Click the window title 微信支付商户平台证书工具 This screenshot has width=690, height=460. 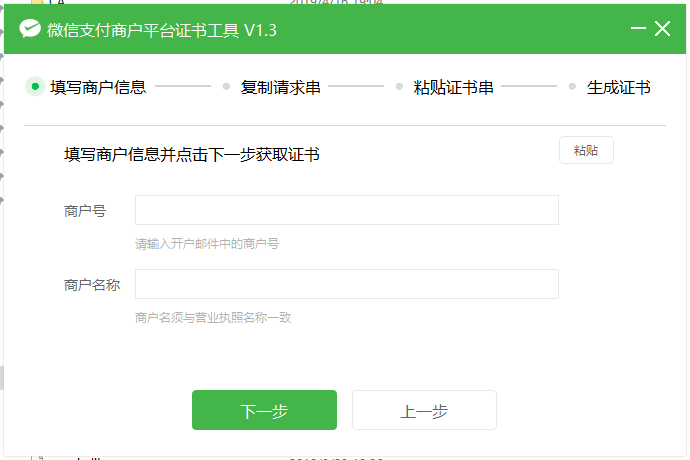tap(143, 30)
